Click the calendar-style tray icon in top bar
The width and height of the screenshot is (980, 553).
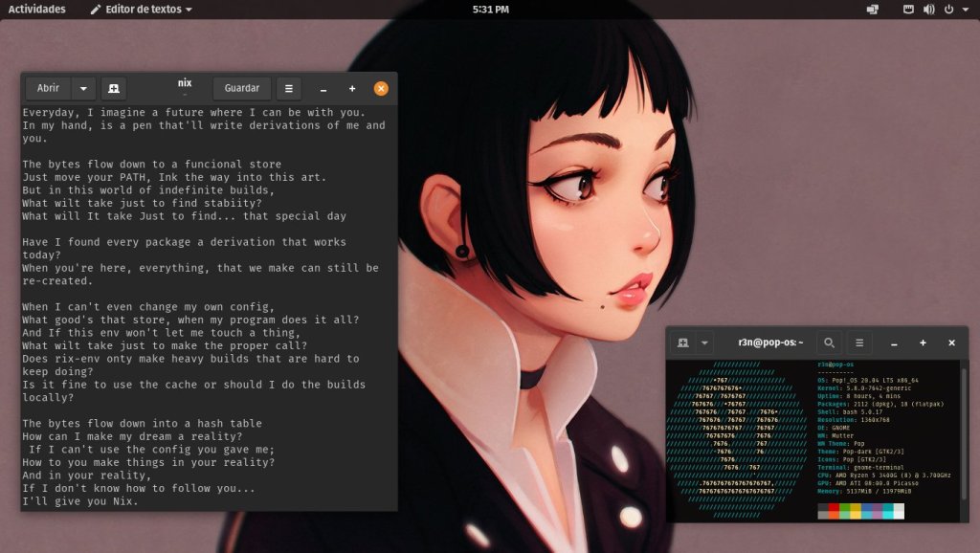point(908,10)
